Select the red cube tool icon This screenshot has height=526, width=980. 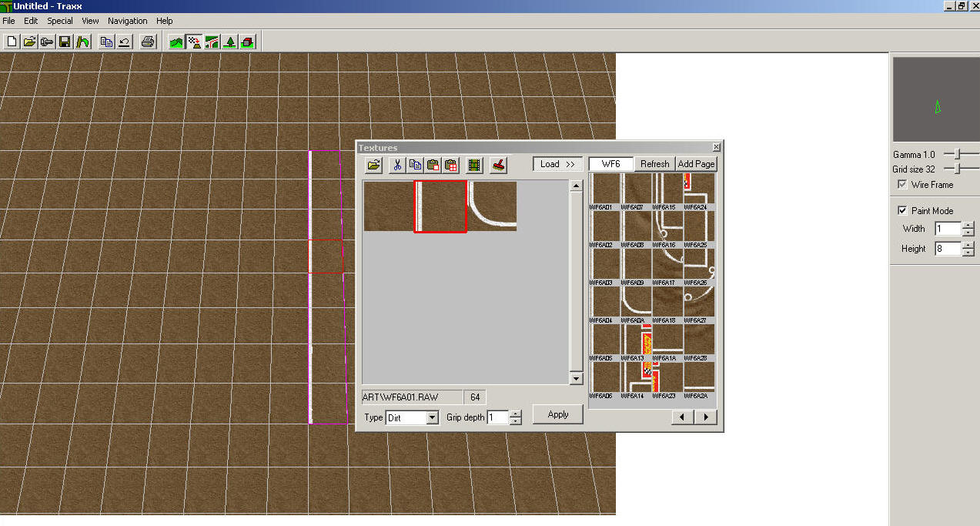[247, 42]
